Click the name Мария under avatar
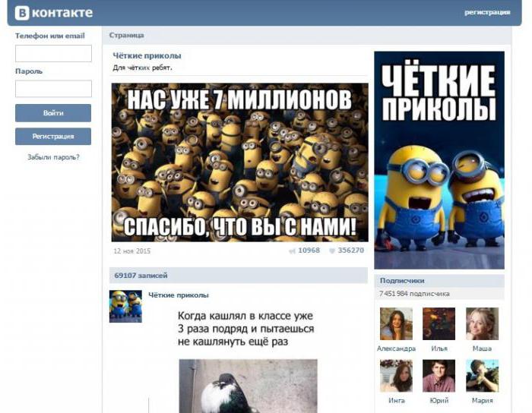The image size is (532, 413). coord(482,400)
